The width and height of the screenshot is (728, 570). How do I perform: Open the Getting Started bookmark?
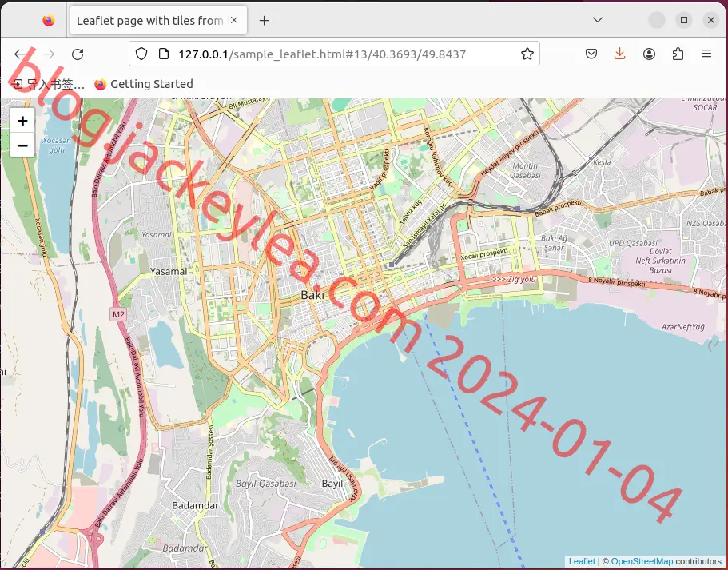(144, 84)
